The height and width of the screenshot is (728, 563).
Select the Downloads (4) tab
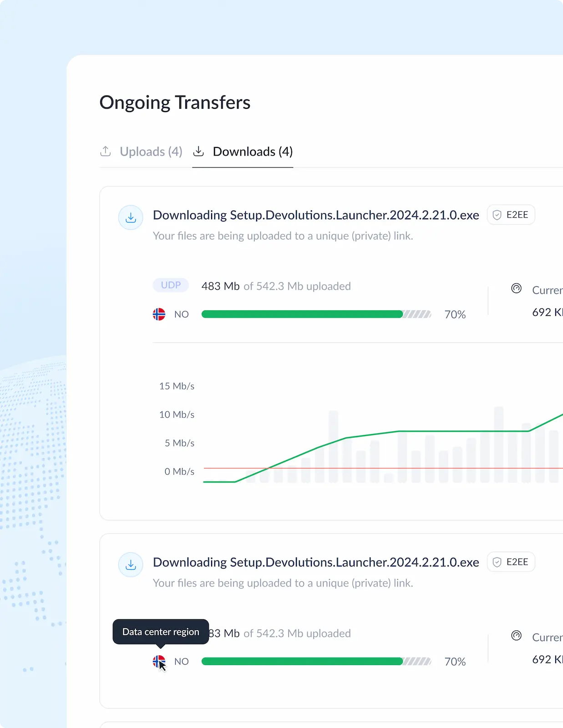(x=243, y=152)
